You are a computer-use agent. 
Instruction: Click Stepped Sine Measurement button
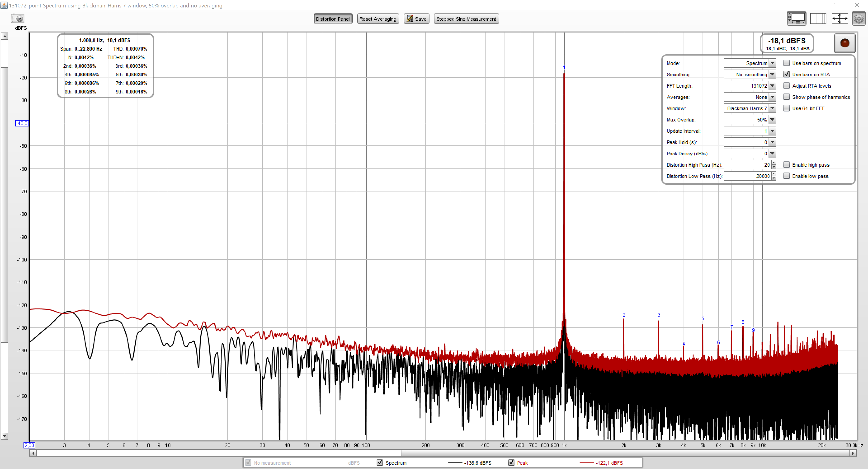click(466, 19)
